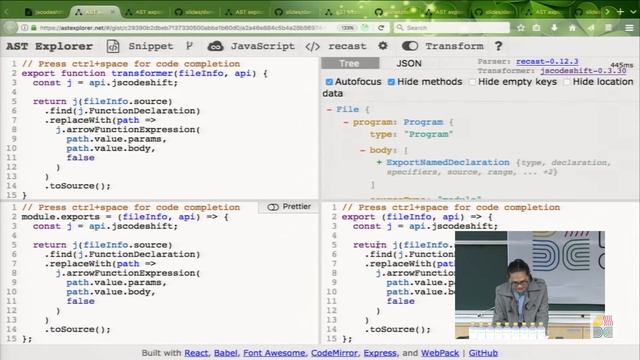Collapse the body array node
640x360 pixels.
[x=362, y=150]
